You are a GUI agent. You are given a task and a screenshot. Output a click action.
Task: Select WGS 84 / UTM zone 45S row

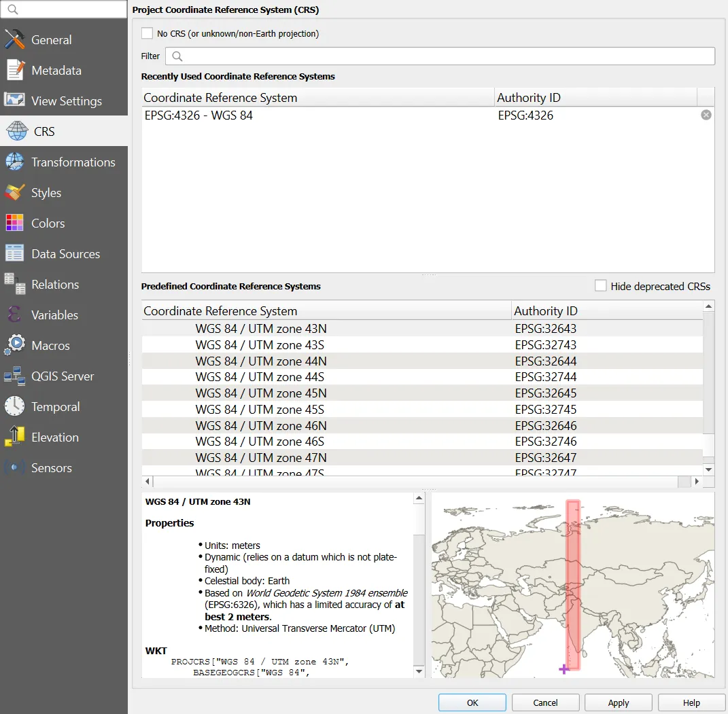(422, 409)
